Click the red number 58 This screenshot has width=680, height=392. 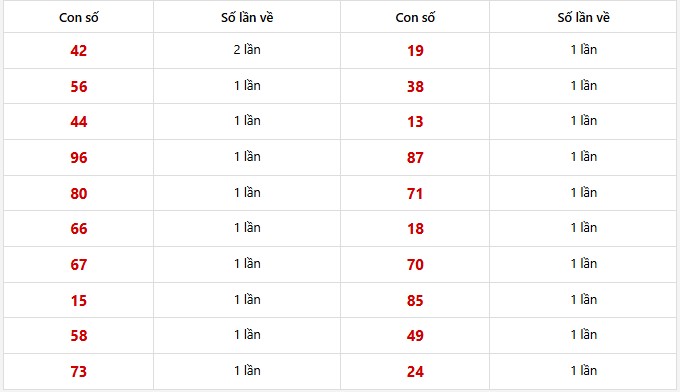[78, 336]
